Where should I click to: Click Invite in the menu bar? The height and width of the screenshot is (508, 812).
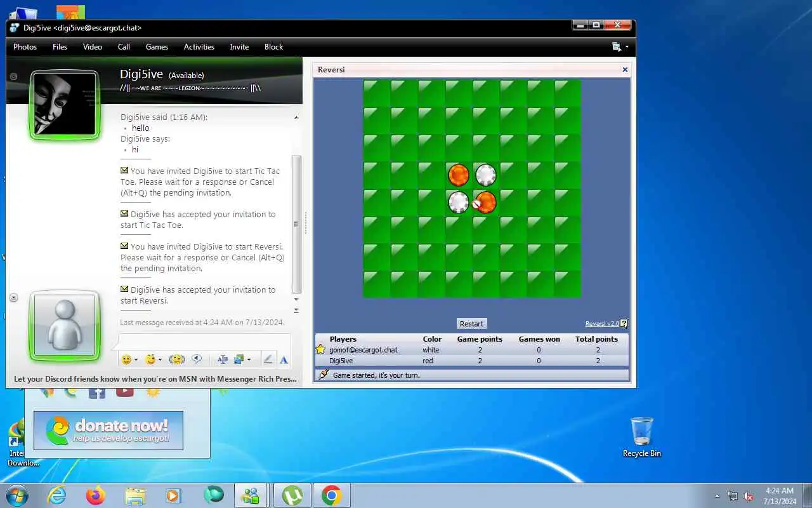point(239,47)
